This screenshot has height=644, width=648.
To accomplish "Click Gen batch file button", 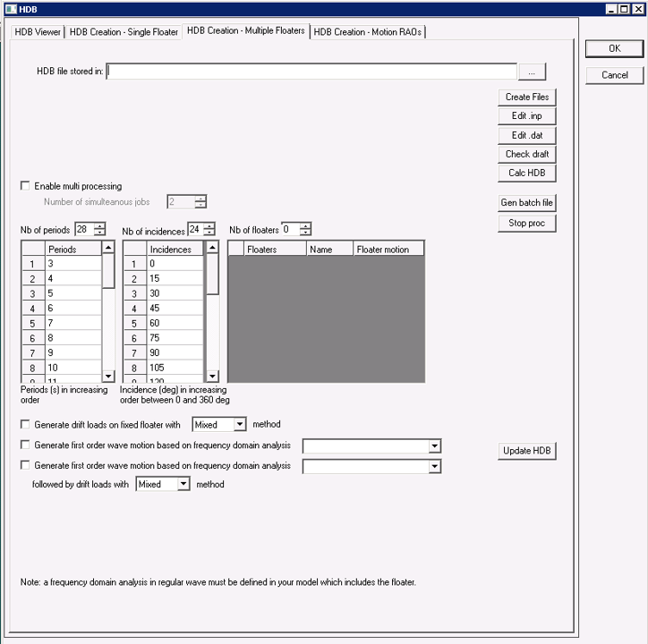I will (527, 203).
